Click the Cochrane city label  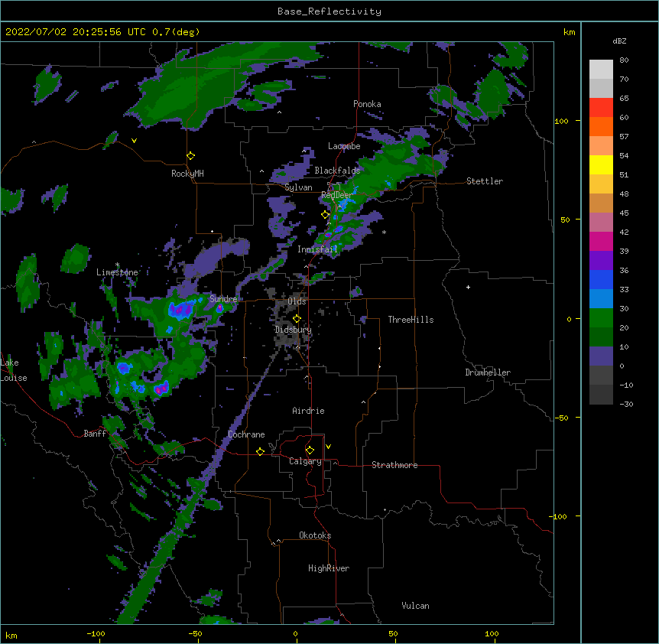point(246,434)
